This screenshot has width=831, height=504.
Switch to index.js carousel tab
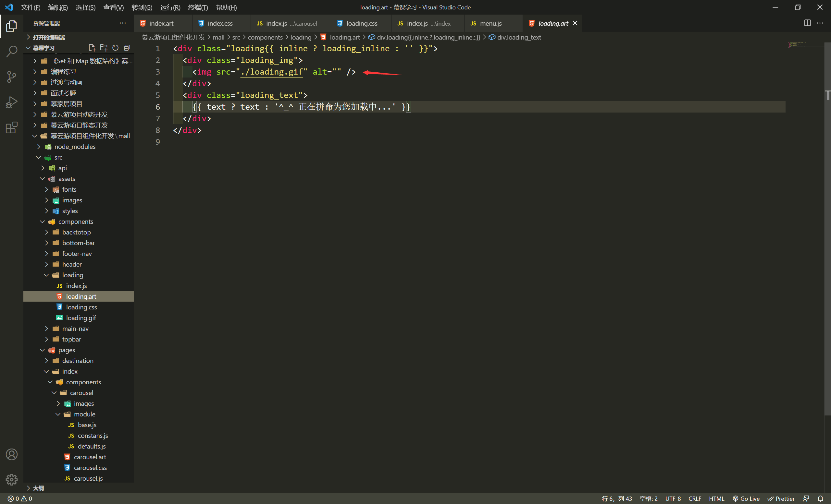pos(291,23)
